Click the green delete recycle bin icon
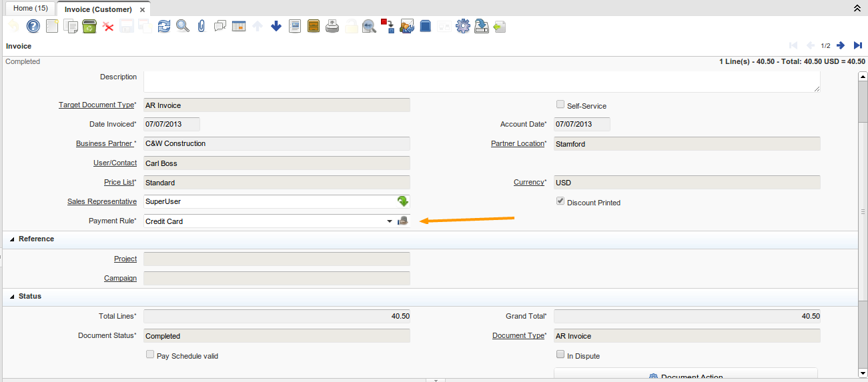This screenshot has width=868, height=382. coord(89,27)
